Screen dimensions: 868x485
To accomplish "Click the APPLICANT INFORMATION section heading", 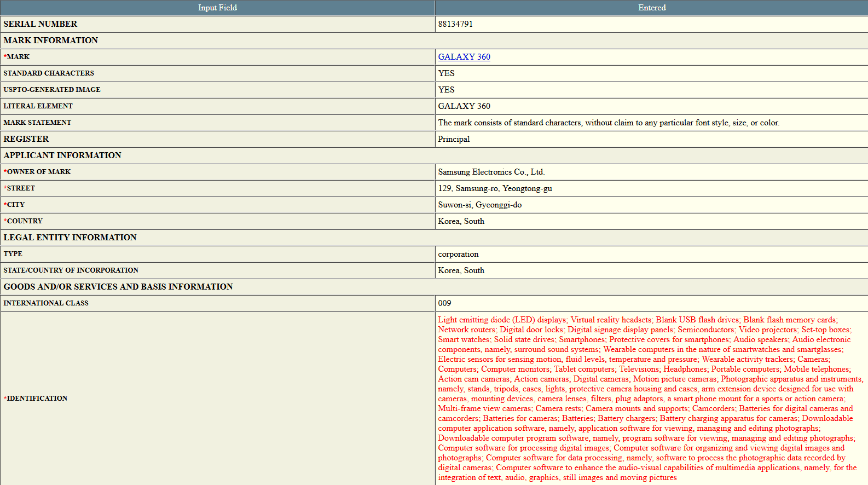I will (x=62, y=155).
